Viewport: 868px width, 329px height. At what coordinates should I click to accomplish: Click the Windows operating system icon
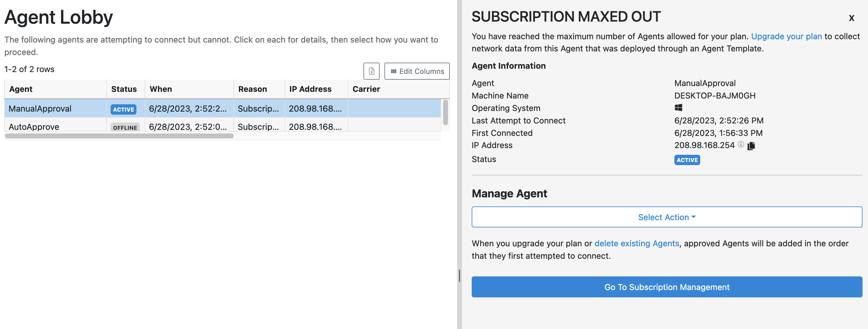tap(678, 108)
